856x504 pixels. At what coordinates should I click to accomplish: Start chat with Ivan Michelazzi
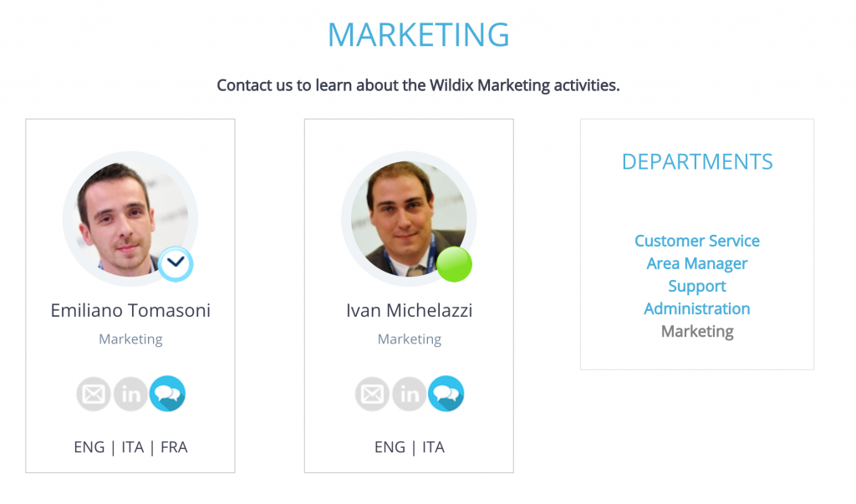point(446,394)
